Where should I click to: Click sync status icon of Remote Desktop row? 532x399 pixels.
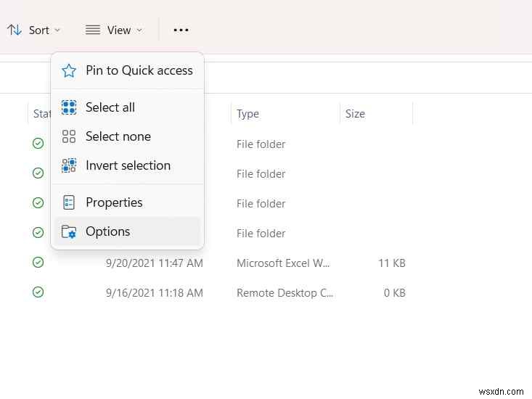pos(38,292)
